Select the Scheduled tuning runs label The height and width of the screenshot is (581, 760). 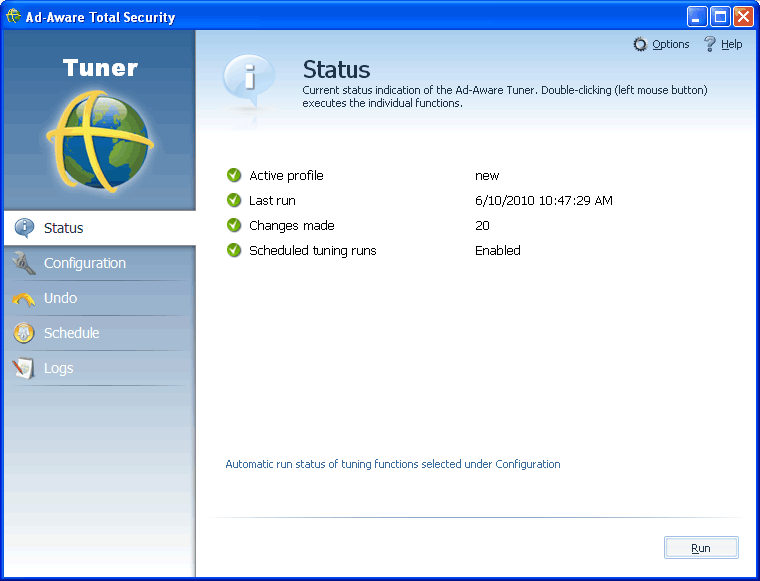tap(313, 251)
